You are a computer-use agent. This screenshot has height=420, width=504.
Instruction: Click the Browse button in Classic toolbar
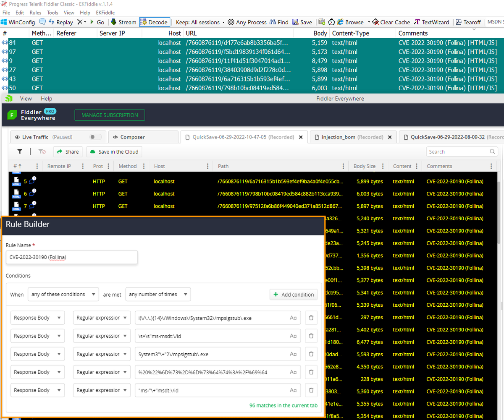click(x=351, y=22)
